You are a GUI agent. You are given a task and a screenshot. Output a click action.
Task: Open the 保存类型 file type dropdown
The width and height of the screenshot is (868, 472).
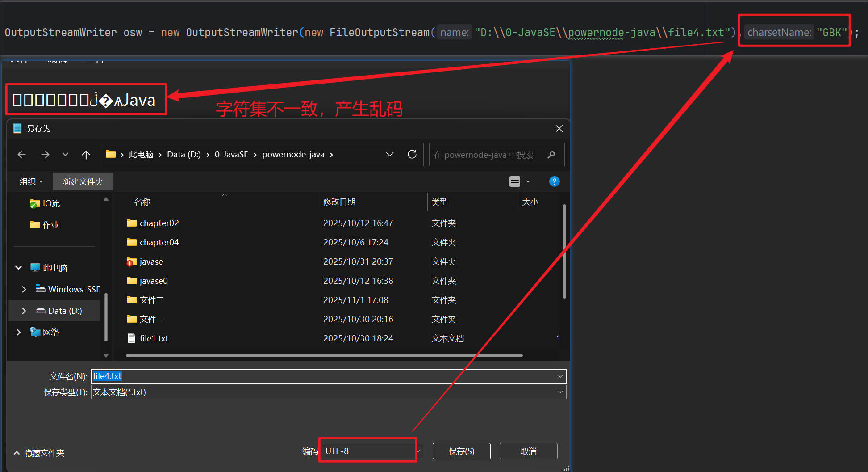coord(560,392)
